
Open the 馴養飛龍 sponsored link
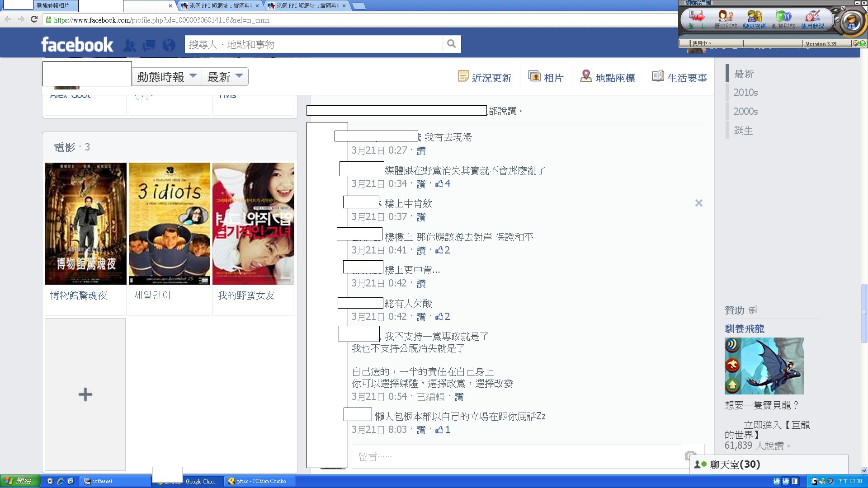point(744,329)
